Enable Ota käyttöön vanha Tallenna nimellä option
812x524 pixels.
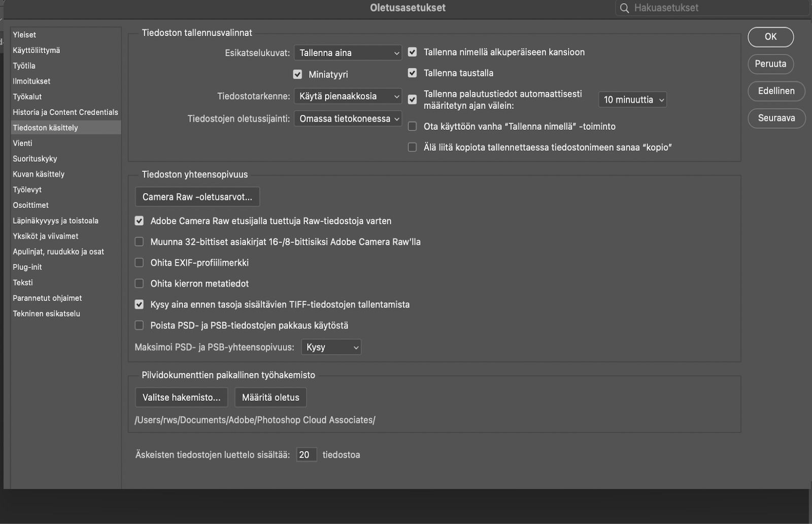[x=412, y=126]
